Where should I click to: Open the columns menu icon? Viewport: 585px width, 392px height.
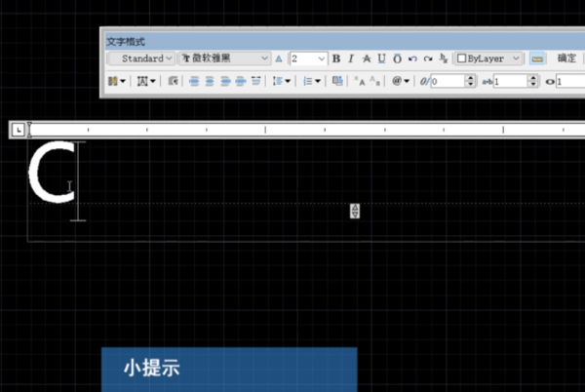116,82
